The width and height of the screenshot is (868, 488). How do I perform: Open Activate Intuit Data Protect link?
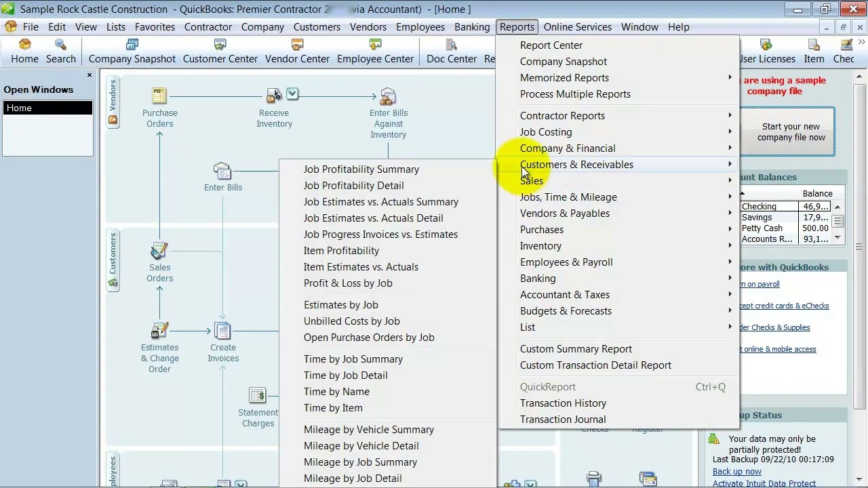click(x=764, y=483)
